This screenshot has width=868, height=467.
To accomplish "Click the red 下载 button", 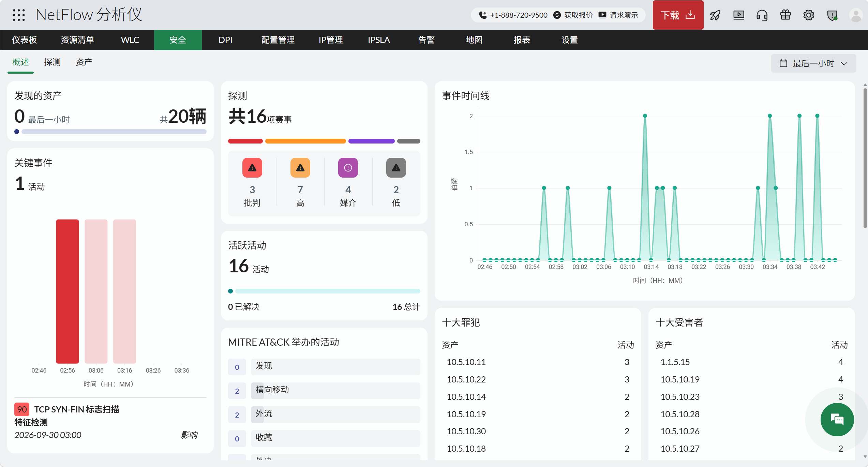I will pos(678,15).
